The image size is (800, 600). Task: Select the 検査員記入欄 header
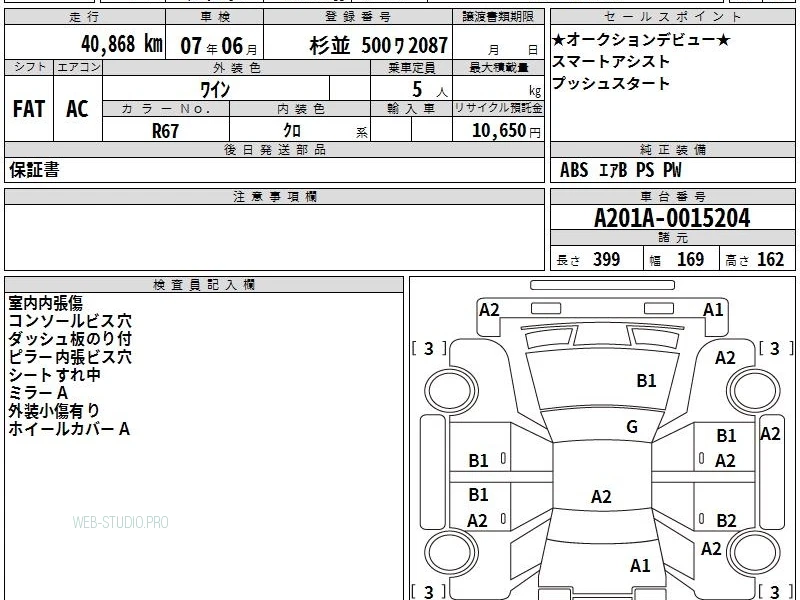pyautogui.click(x=204, y=285)
